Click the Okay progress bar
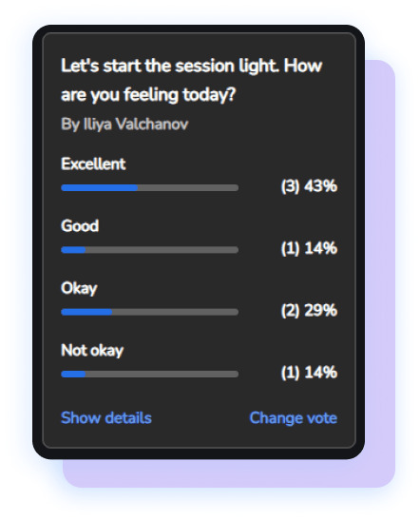 pyautogui.click(x=150, y=312)
